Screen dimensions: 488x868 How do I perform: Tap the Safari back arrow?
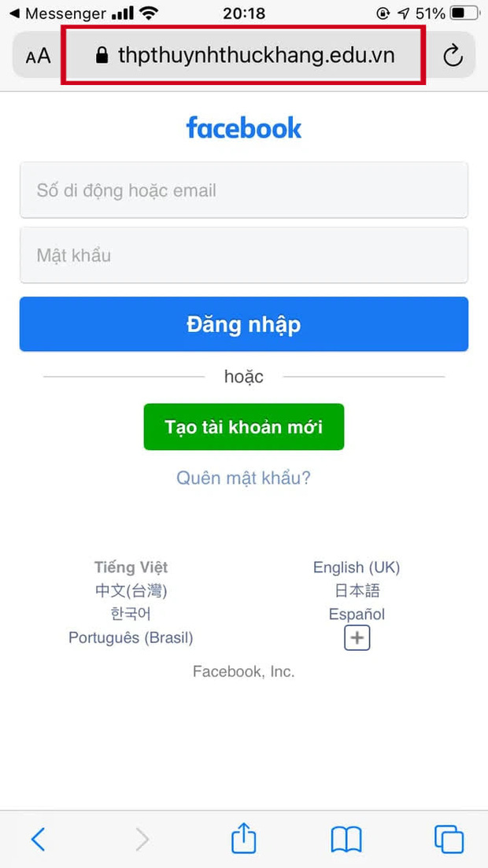point(38,840)
